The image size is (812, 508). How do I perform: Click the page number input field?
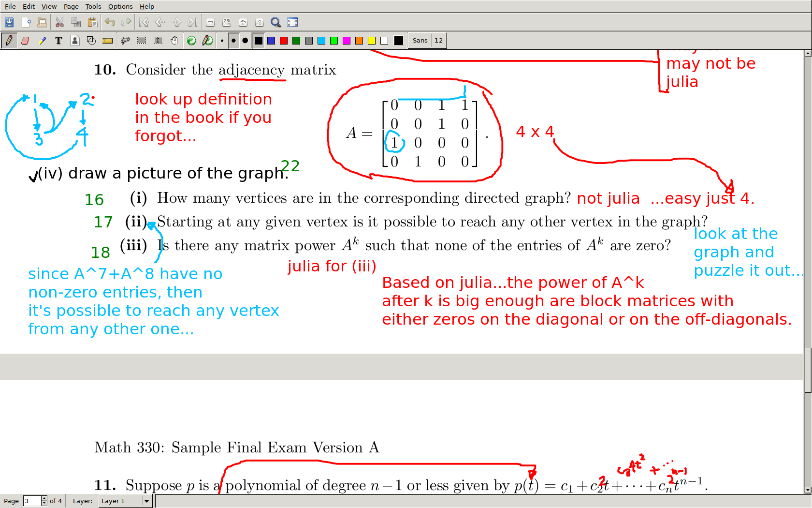[32, 501]
